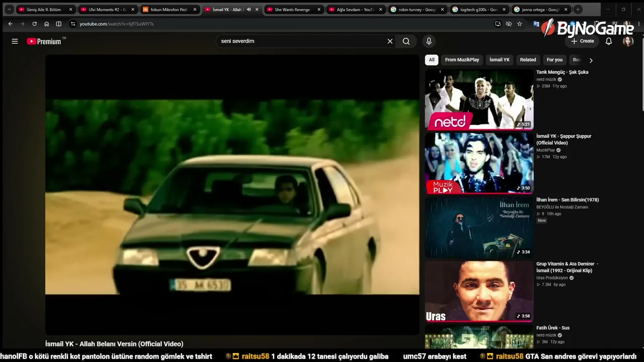Click the YouTube search input field
The height and width of the screenshot is (362, 644).
[301, 41]
